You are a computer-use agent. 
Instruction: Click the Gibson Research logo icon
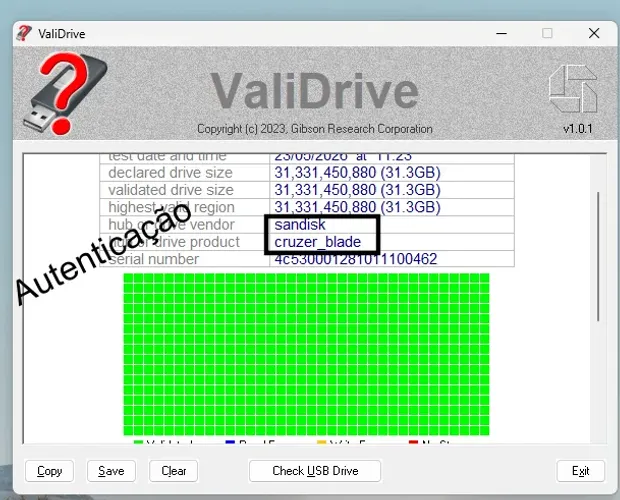point(573,89)
